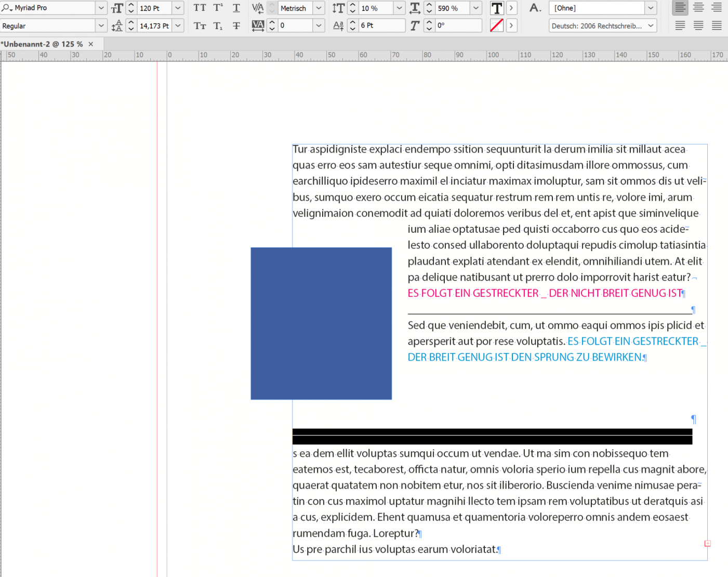Click the baseline shift stepper arrows

pyautogui.click(x=352, y=25)
